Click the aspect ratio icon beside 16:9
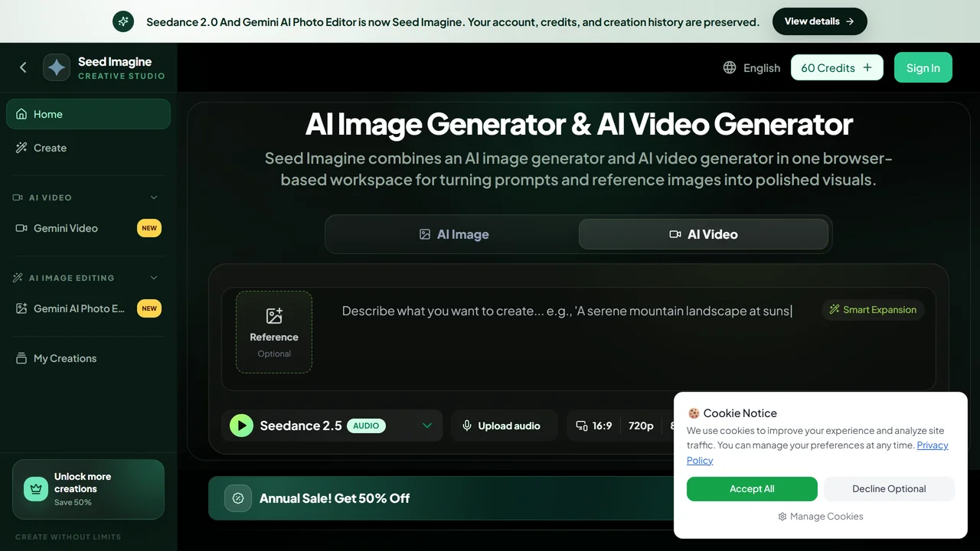The width and height of the screenshot is (980, 551). [x=582, y=425]
